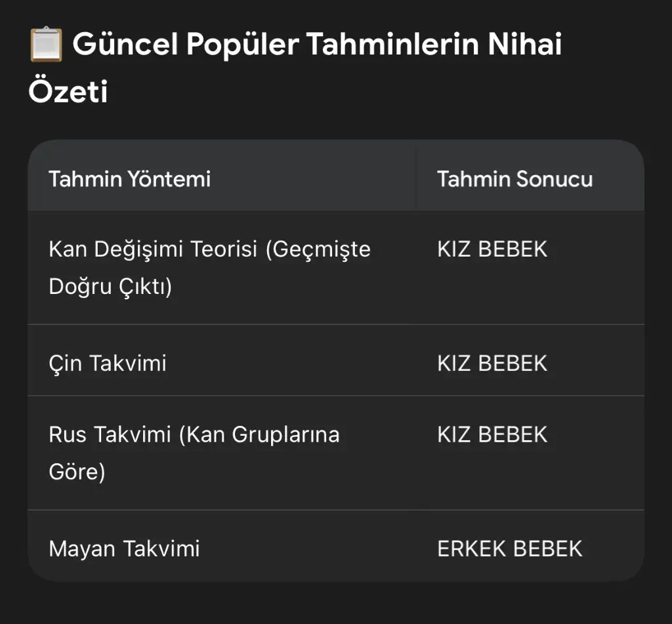Select KIZ BEBEK result for Kan Değişimi Teorisi
The height and width of the screenshot is (624, 672).
tap(492, 249)
